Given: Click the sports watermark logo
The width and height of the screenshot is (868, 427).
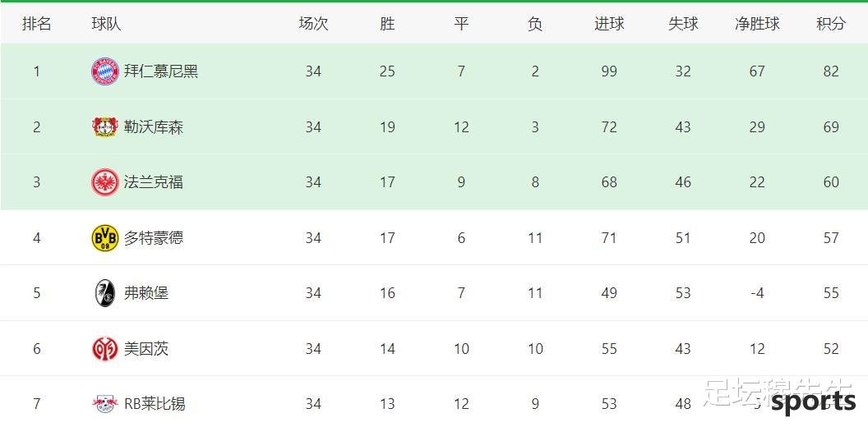Looking at the screenshot, I should point(814,402).
